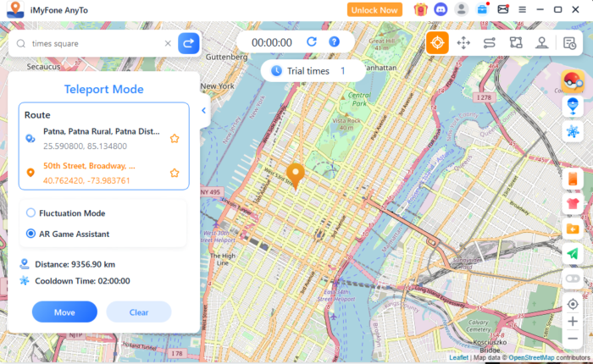The height and width of the screenshot is (364, 593).
Task: Open the user account avatar
Action: (x=461, y=9)
